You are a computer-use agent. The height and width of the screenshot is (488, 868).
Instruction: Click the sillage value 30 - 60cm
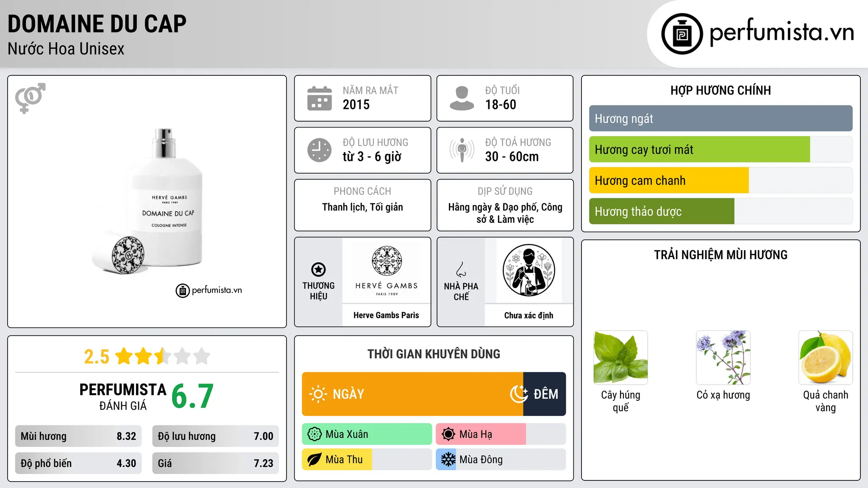(512, 157)
